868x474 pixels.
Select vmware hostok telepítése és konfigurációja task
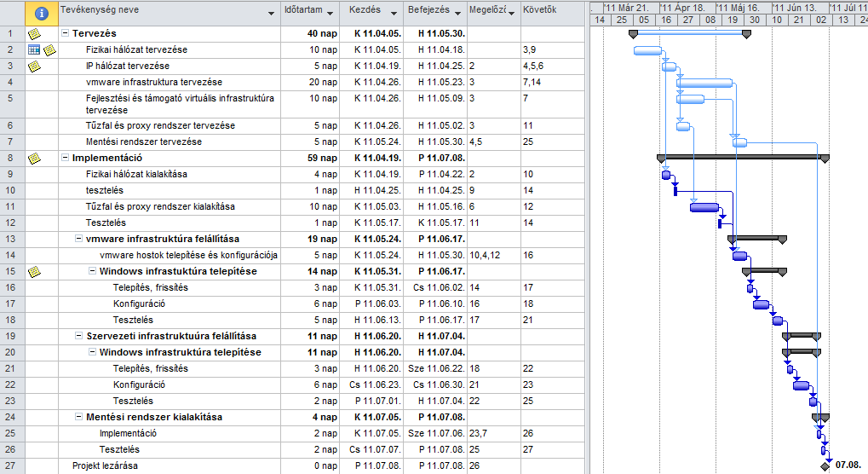click(x=188, y=255)
